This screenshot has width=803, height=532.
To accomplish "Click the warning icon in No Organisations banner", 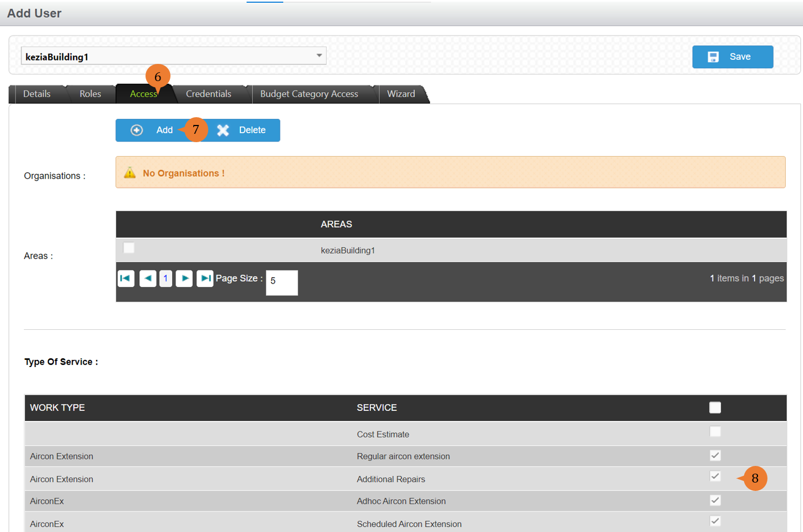I will [x=130, y=173].
